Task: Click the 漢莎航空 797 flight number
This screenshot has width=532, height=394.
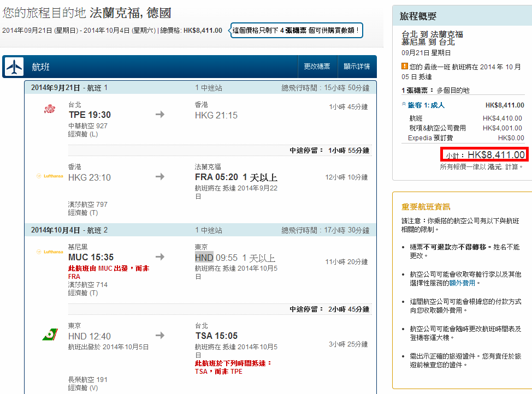Action: pyautogui.click(x=88, y=205)
